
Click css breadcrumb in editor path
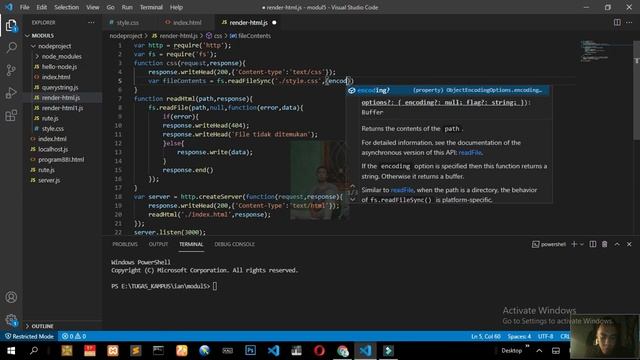pyautogui.click(x=215, y=36)
